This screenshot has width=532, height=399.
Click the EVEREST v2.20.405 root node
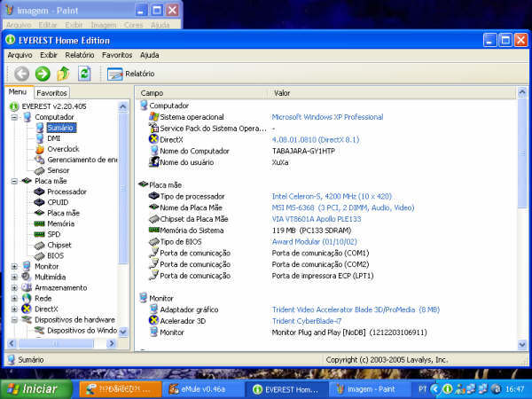pyautogui.click(x=54, y=106)
